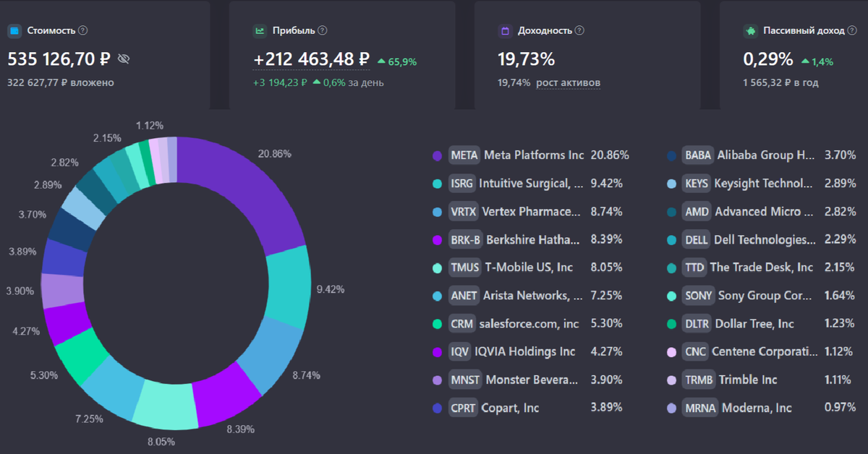Click the Moderna, Inc legend name
868x454 pixels.
757,408
